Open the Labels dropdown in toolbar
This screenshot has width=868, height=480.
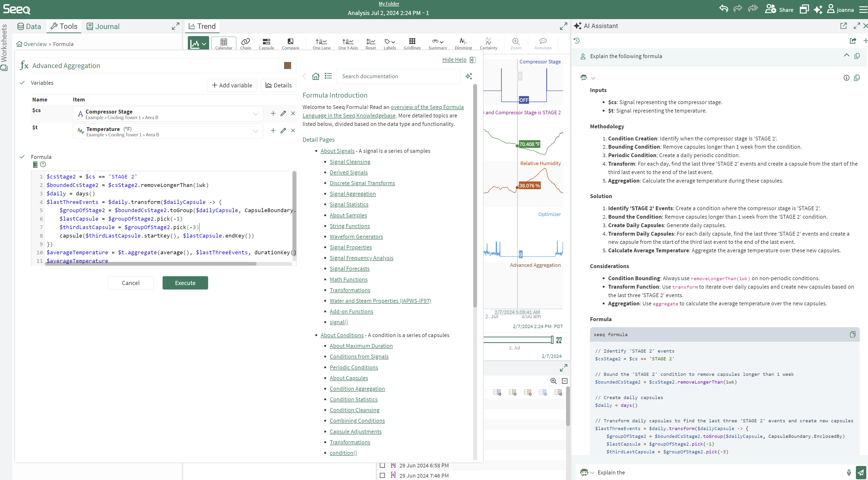tap(389, 43)
